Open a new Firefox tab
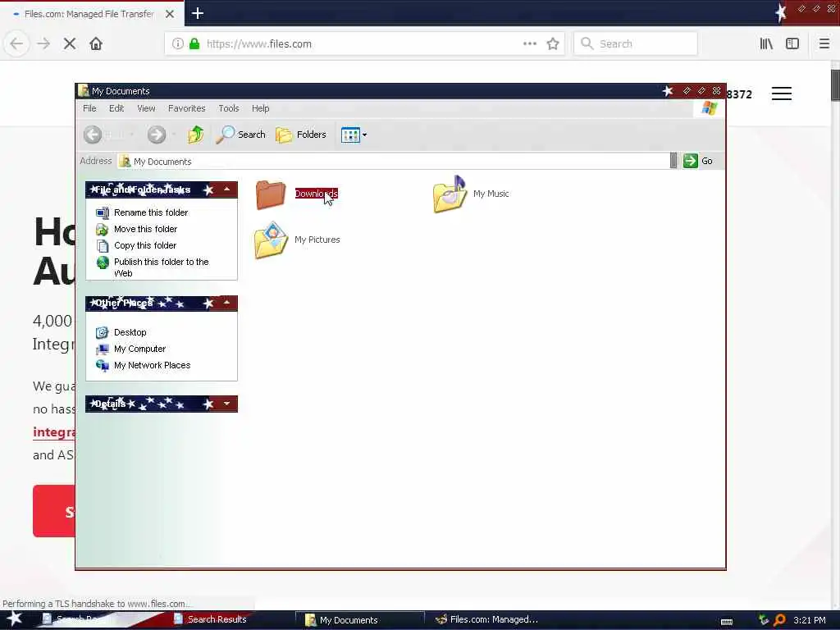Viewport: 840px width, 630px height. [198, 13]
